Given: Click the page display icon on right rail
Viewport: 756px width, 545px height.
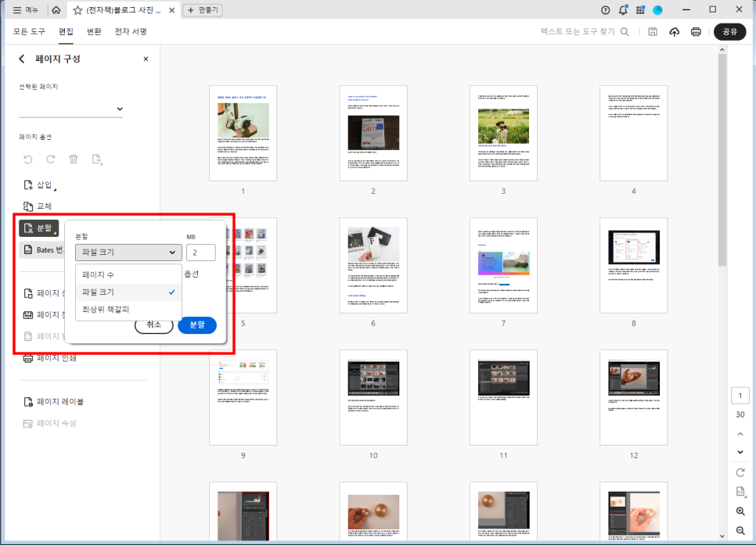Looking at the screenshot, I should coord(740,492).
